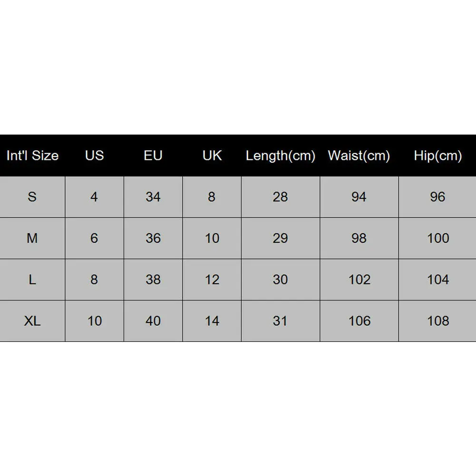476x476 pixels.
Task: Select EU size 34 cell
Action: click(153, 197)
